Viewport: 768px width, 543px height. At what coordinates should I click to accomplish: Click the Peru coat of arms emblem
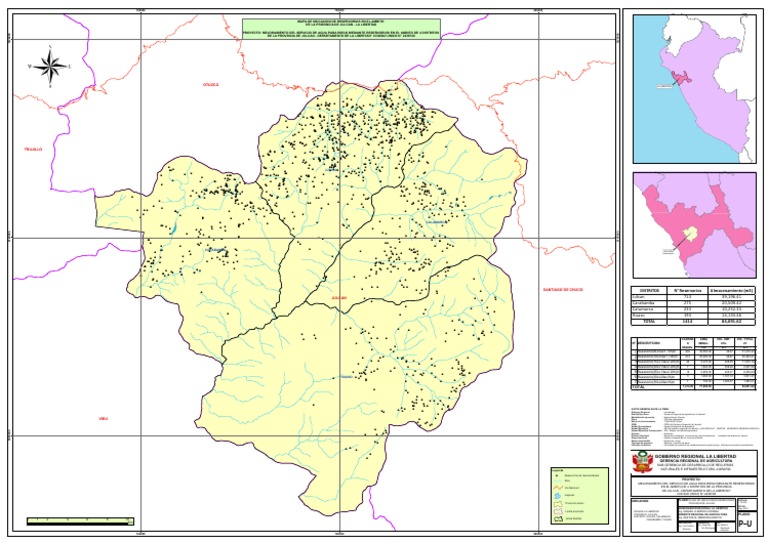pyautogui.click(x=643, y=462)
